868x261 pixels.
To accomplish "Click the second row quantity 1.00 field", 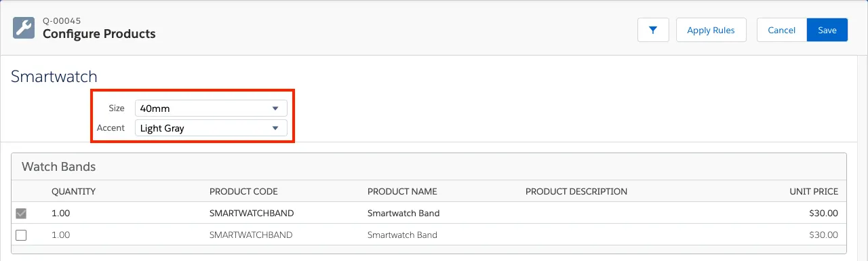I will point(61,235).
